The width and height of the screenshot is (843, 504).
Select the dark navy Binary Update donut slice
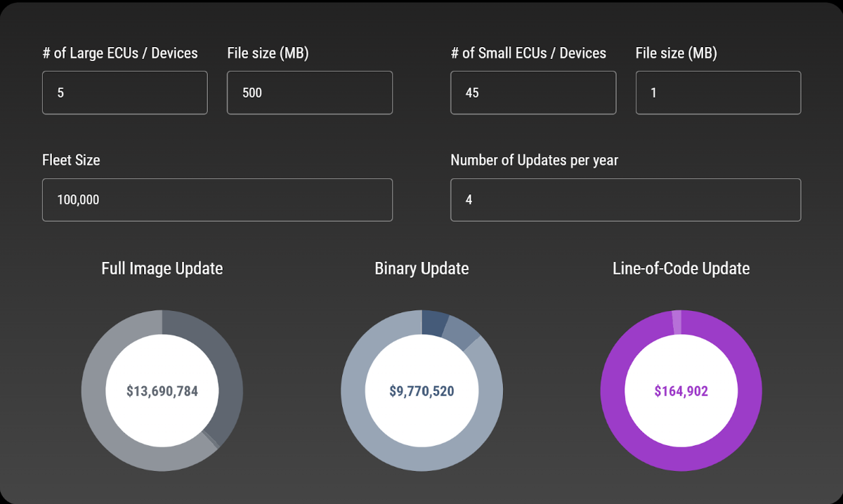coord(436,324)
